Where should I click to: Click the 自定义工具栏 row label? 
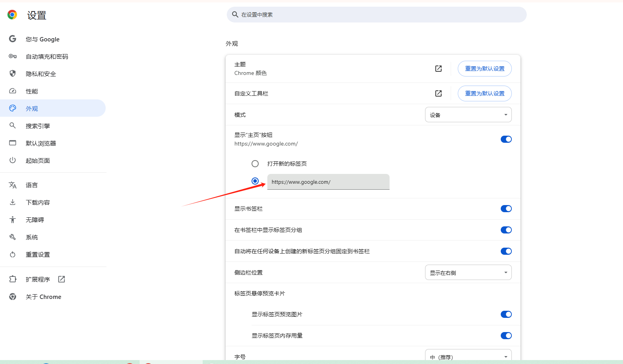tap(251, 93)
